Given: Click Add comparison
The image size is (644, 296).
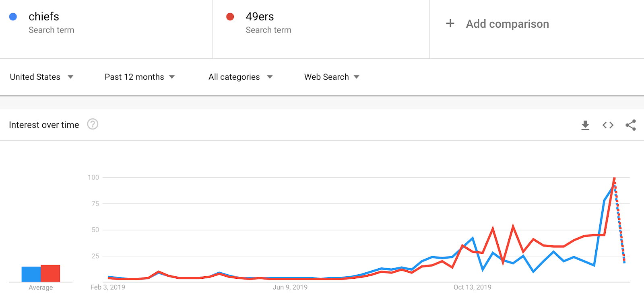Looking at the screenshot, I should [507, 24].
